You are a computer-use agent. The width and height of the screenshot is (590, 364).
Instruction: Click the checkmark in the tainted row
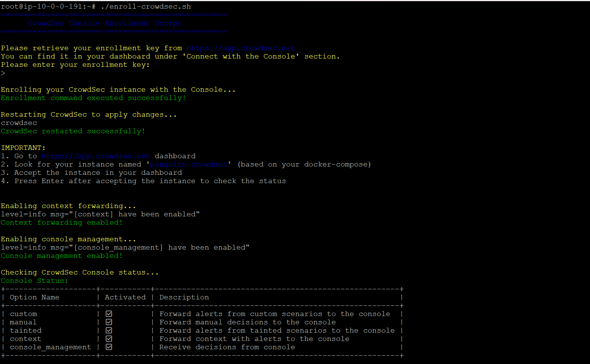point(109,330)
